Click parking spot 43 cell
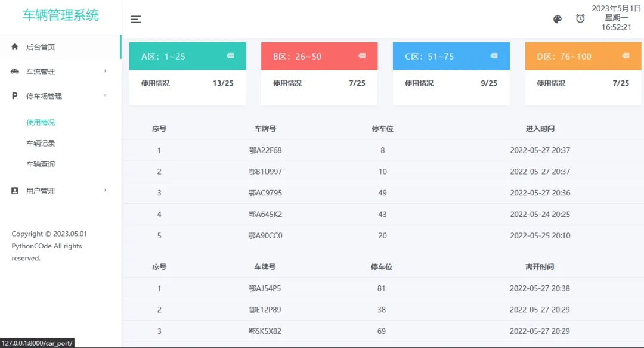644x348 pixels. point(382,214)
